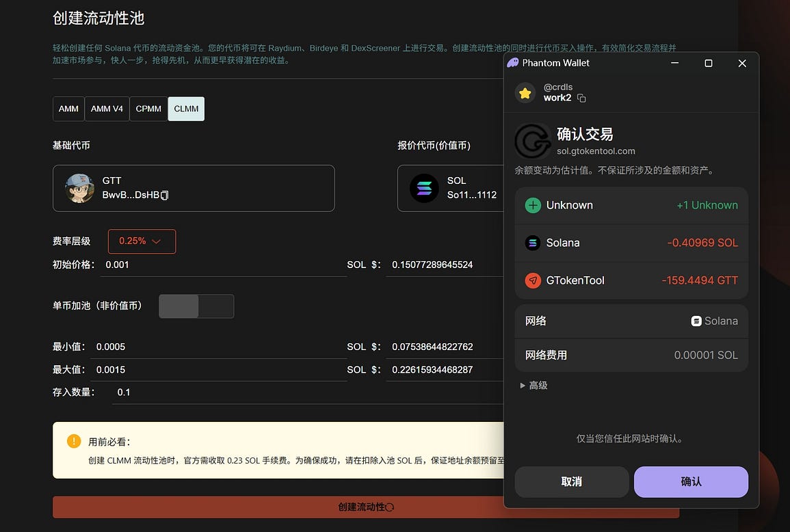
Task: Select the CPMM tab
Action: [x=148, y=109]
